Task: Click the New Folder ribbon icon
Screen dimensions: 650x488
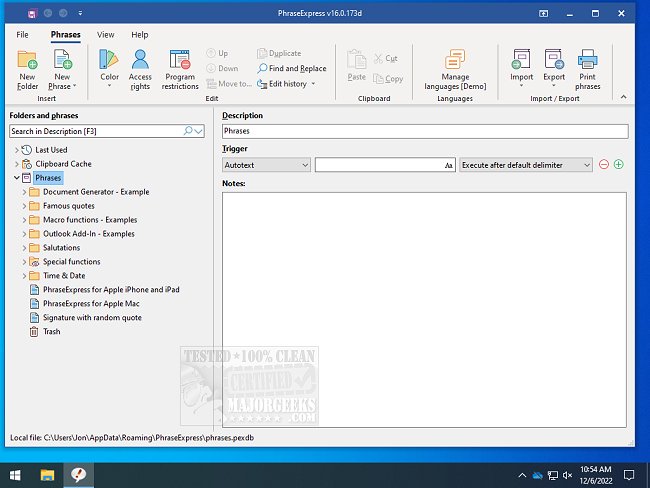Action: [x=27, y=60]
